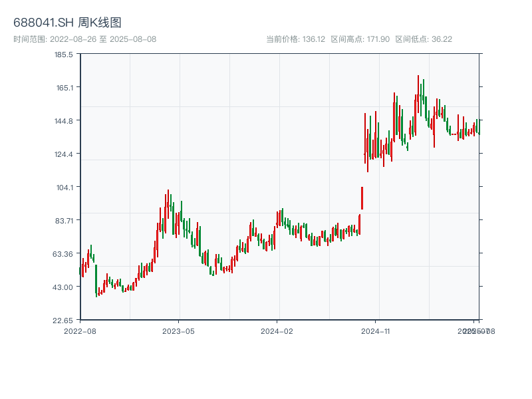Select the date range text 2022-08-26 至 2025-08-08
Screen dimensions: 532x399
[103, 39]
